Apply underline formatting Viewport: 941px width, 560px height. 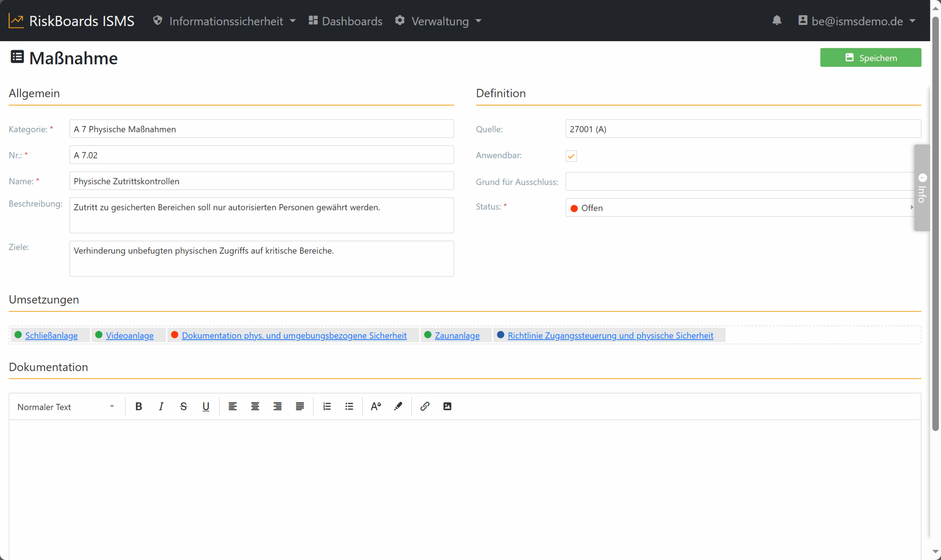(206, 406)
